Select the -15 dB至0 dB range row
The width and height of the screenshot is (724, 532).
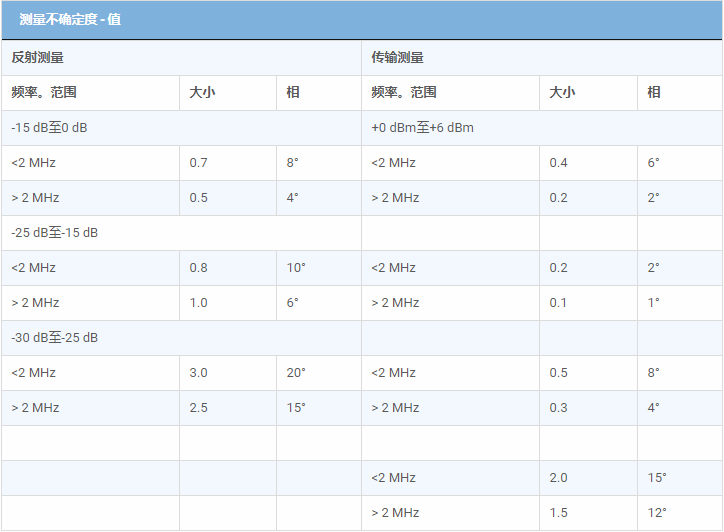tap(49, 128)
